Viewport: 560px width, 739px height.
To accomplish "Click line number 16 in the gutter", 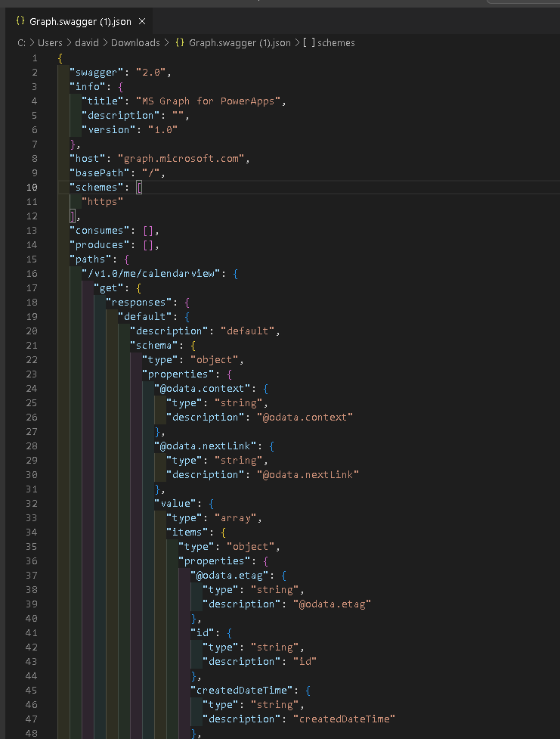I will 32,274.
